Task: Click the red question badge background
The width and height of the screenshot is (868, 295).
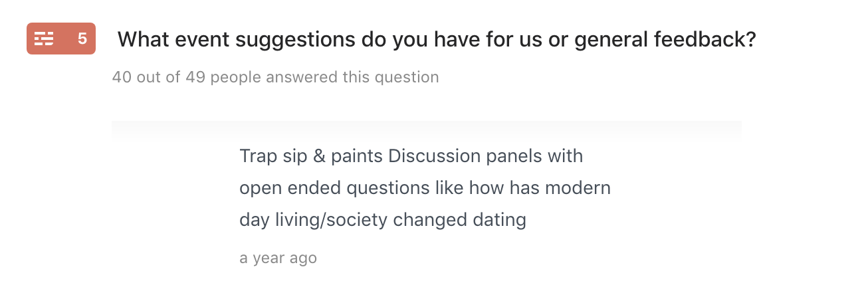Action: pos(61,39)
